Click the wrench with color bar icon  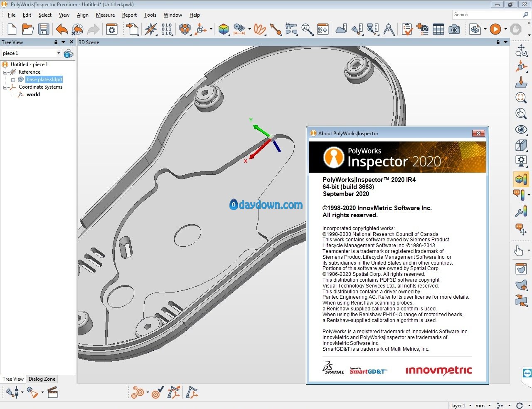pos(521,212)
